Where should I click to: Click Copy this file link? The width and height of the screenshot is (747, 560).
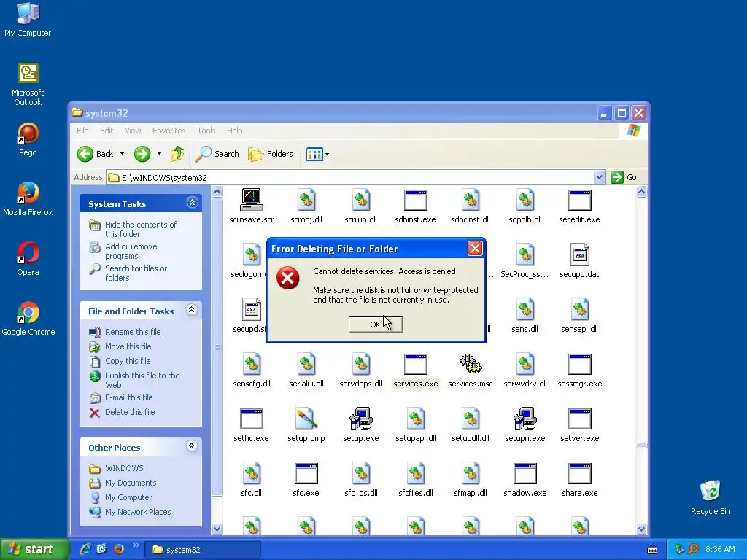(x=128, y=361)
